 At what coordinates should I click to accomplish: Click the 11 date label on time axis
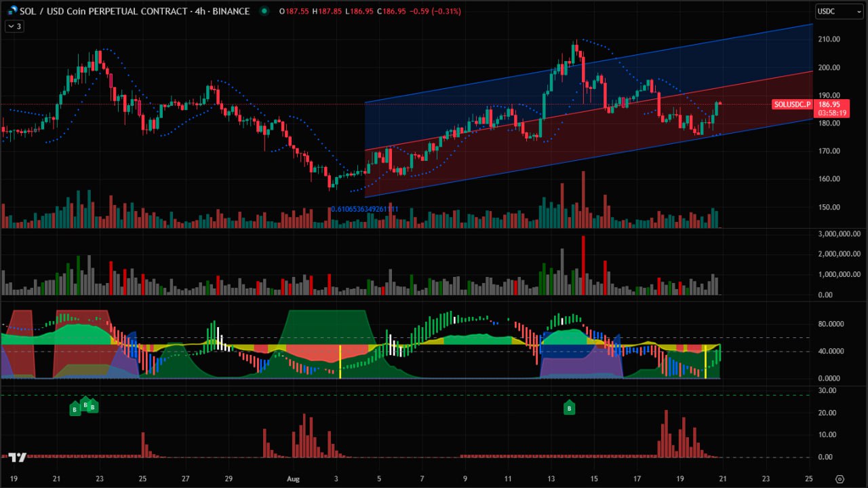(509, 479)
